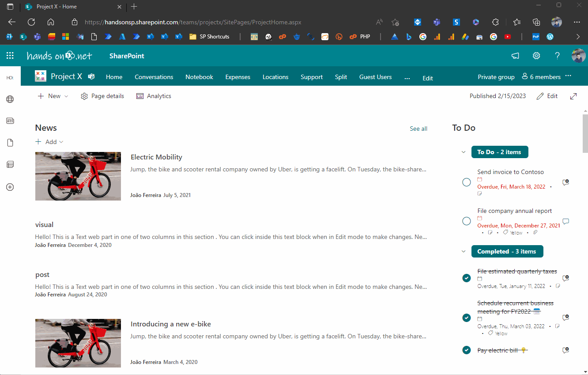Click the Yellow tag on the annual report task
The image size is (588, 375).
coord(513,232)
